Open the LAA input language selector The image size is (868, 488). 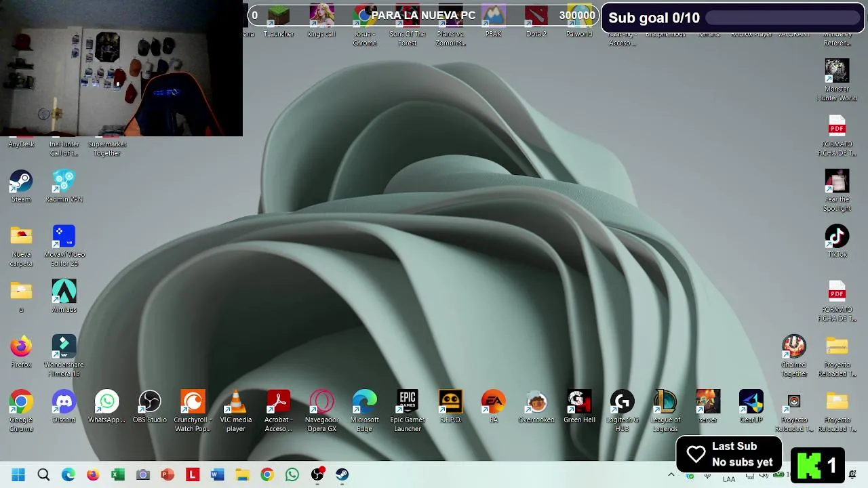pyautogui.click(x=729, y=479)
